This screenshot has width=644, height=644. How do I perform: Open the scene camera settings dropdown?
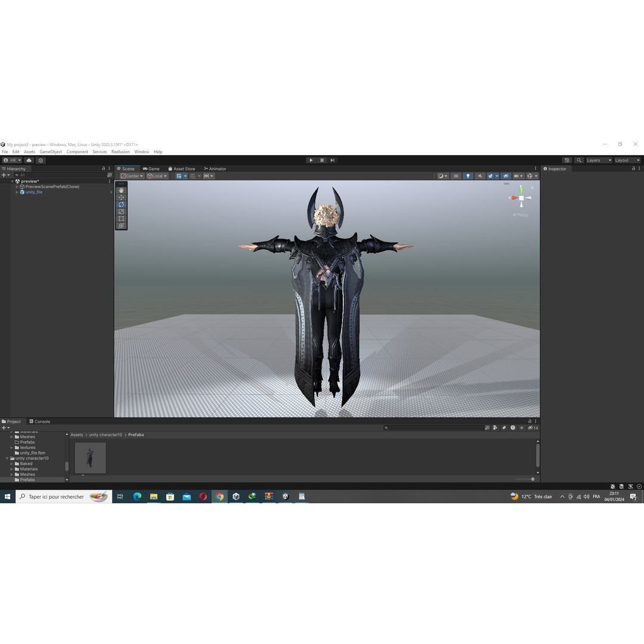point(518,176)
